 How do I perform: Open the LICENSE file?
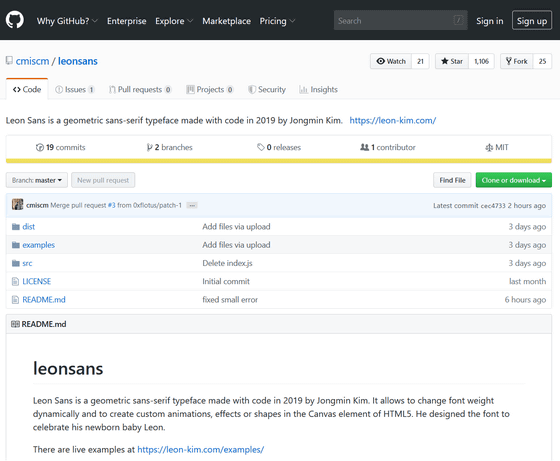(x=36, y=281)
